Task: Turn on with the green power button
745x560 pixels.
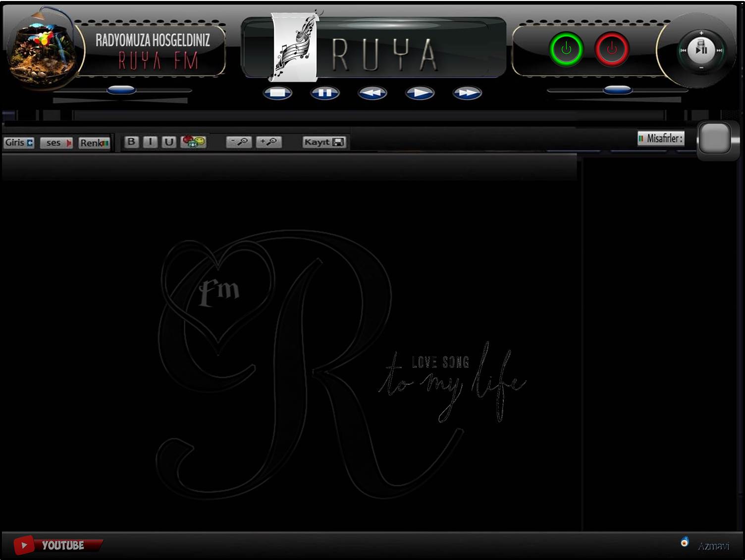Action: (566, 49)
